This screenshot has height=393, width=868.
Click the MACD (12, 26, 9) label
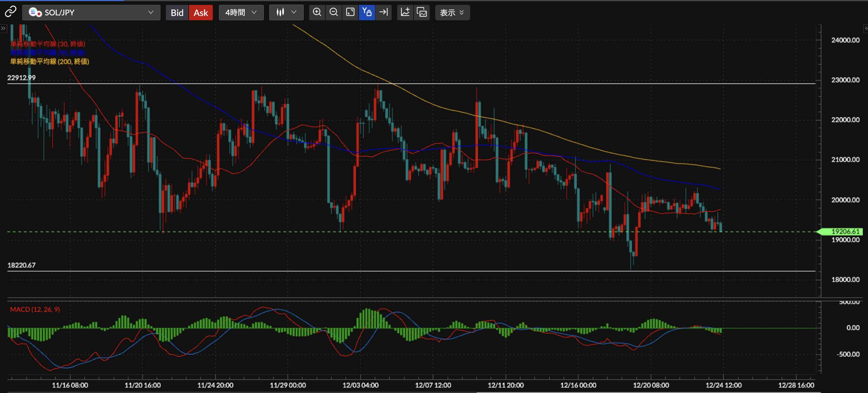(x=35, y=309)
